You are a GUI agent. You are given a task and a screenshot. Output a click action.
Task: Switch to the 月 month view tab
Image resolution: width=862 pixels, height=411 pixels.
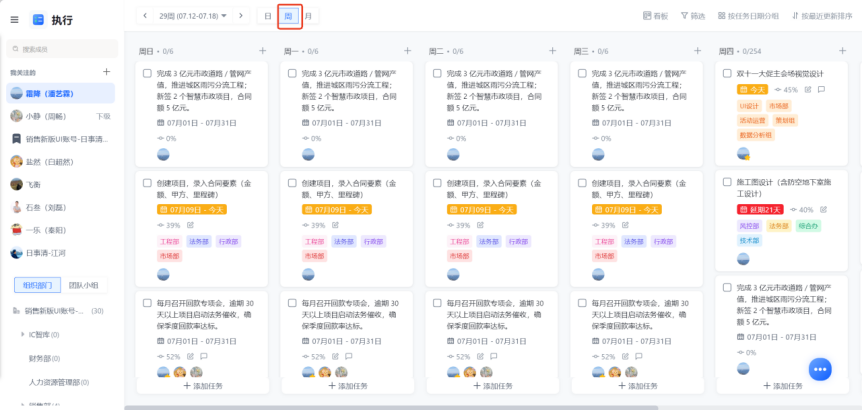coord(308,16)
